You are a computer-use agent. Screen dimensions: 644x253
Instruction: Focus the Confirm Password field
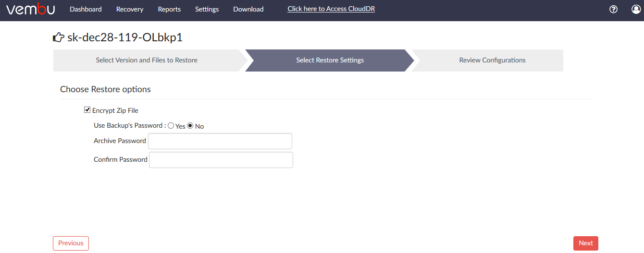(221, 160)
